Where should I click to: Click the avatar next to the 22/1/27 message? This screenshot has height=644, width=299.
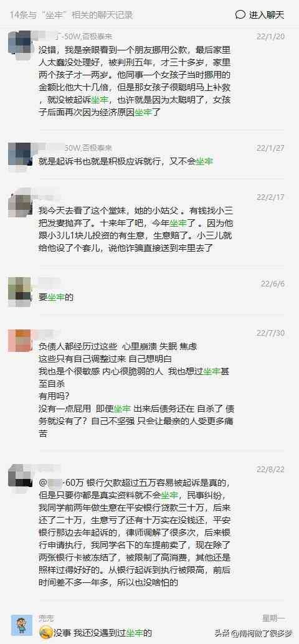[x=19, y=154]
